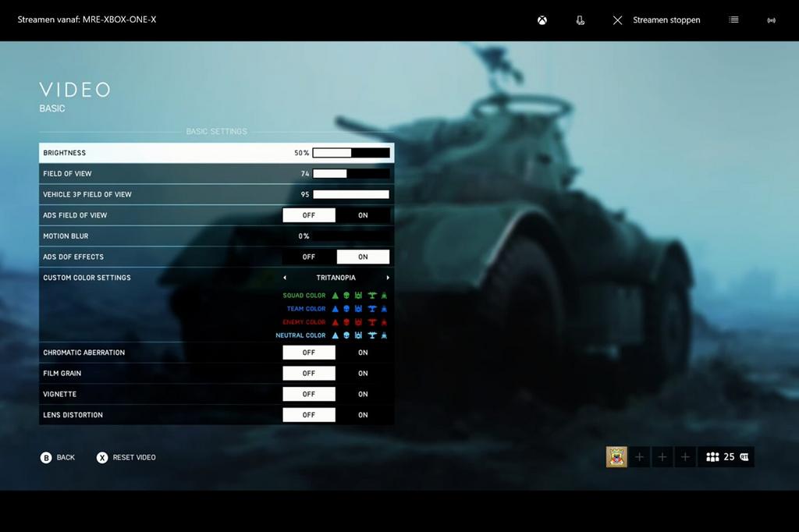Click the X button icon beside Reset Video
The width and height of the screenshot is (799, 532).
click(x=102, y=458)
